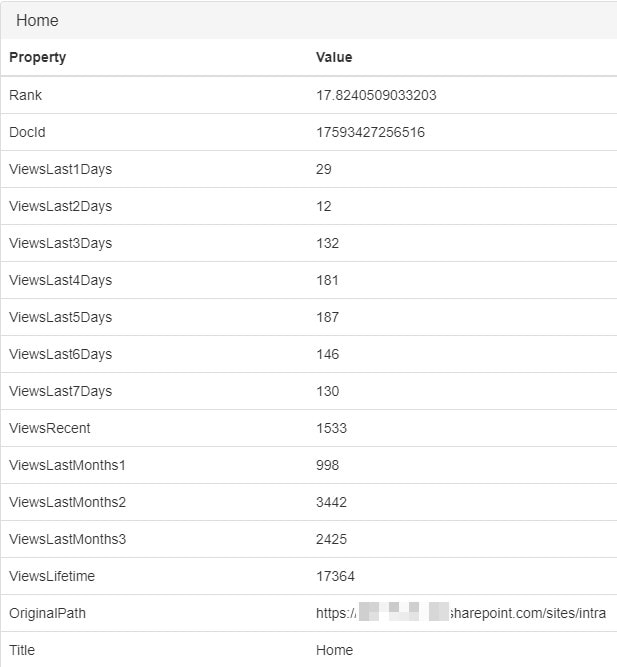
Task: Select the ViewsLast3Days property label
Action: [x=60, y=243]
